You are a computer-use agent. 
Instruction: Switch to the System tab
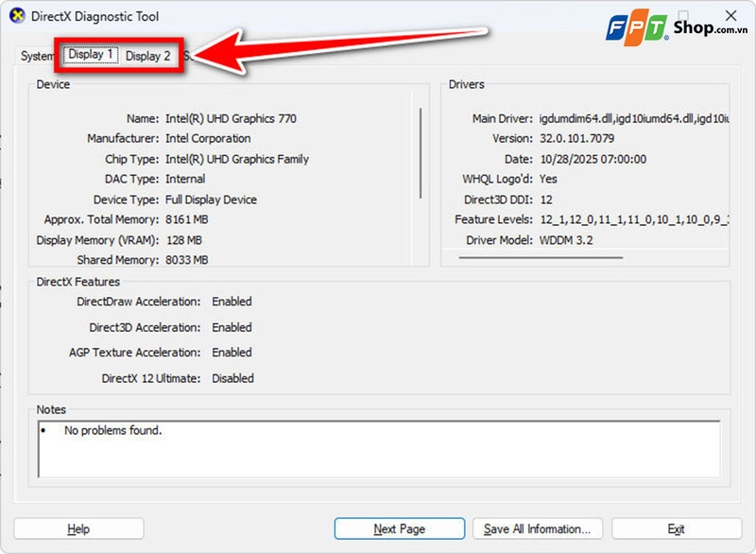click(x=37, y=56)
